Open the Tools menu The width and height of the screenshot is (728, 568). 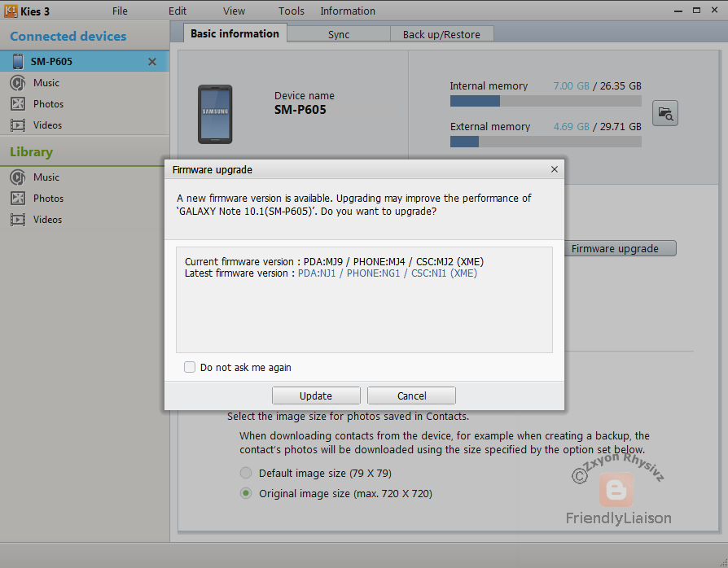pyautogui.click(x=291, y=11)
